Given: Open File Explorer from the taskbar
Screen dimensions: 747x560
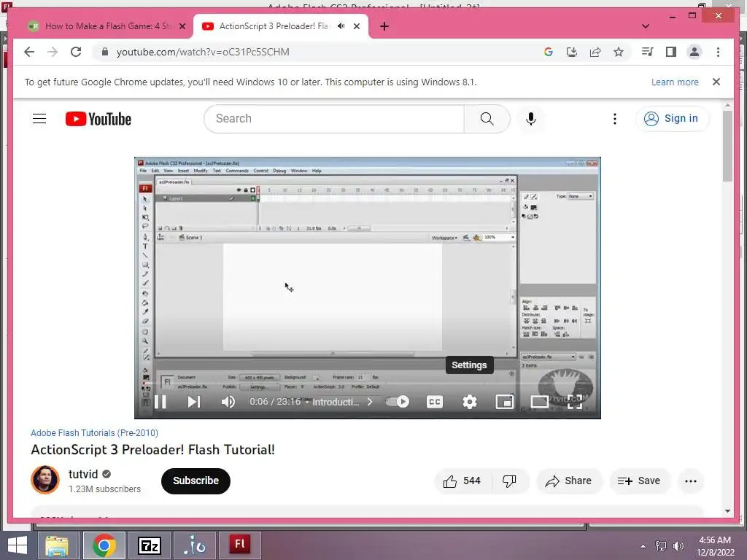Looking at the screenshot, I should pos(57,545).
